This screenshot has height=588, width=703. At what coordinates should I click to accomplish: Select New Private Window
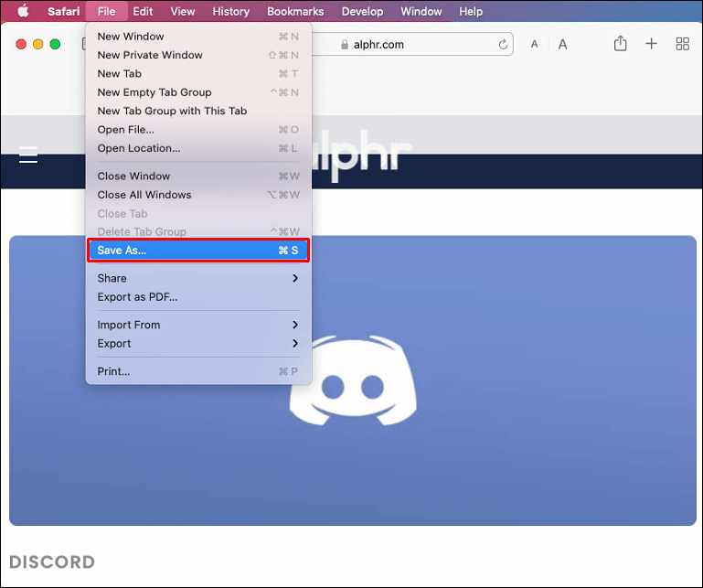coord(198,55)
